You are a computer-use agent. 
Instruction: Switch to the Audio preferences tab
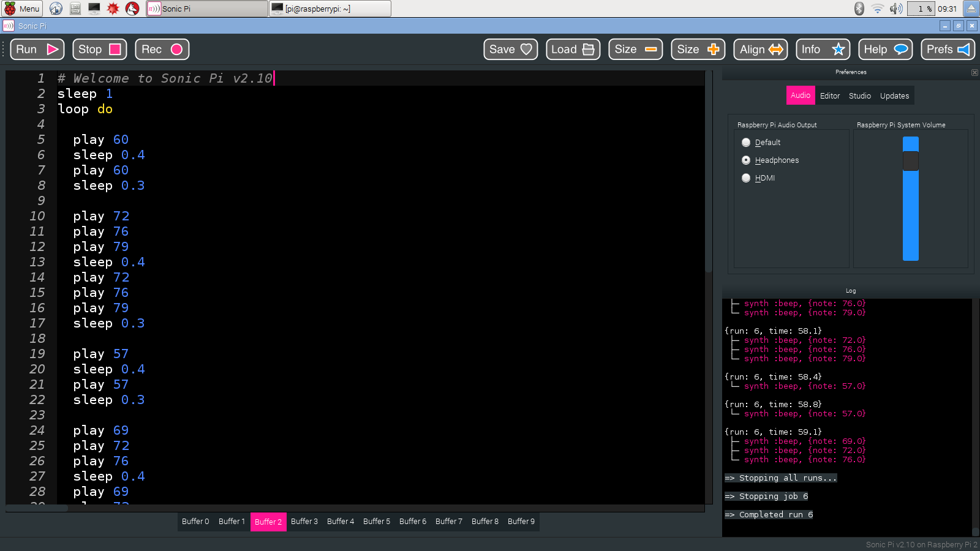click(801, 96)
